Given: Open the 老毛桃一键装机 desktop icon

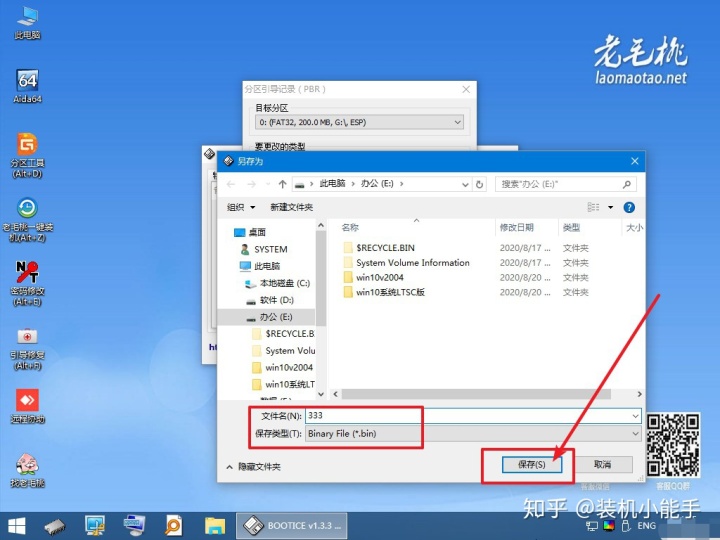Looking at the screenshot, I should click(x=28, y=219).
